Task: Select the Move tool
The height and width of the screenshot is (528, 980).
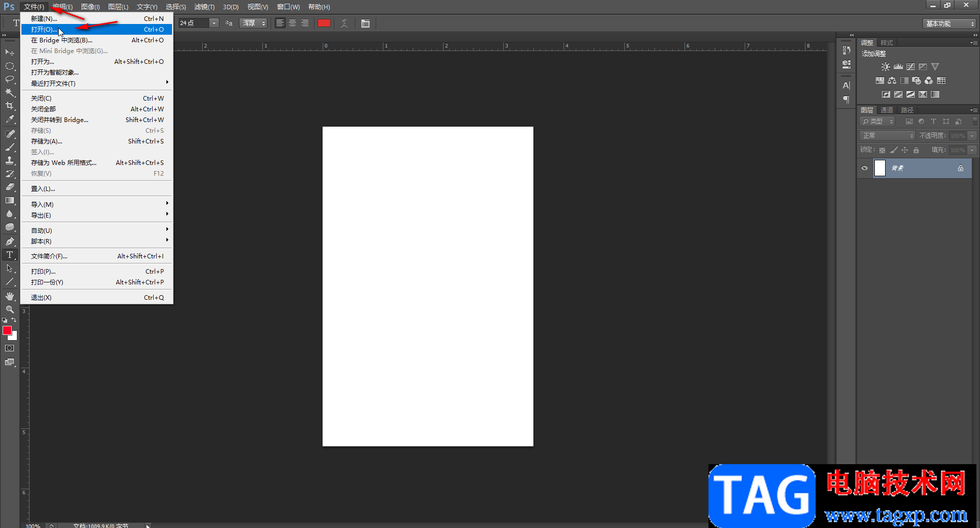Action: click(x=10, y=53)
